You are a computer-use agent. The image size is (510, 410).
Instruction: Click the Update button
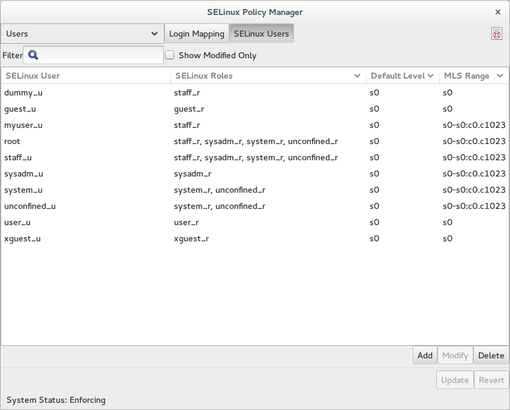[x=455, y=380]
